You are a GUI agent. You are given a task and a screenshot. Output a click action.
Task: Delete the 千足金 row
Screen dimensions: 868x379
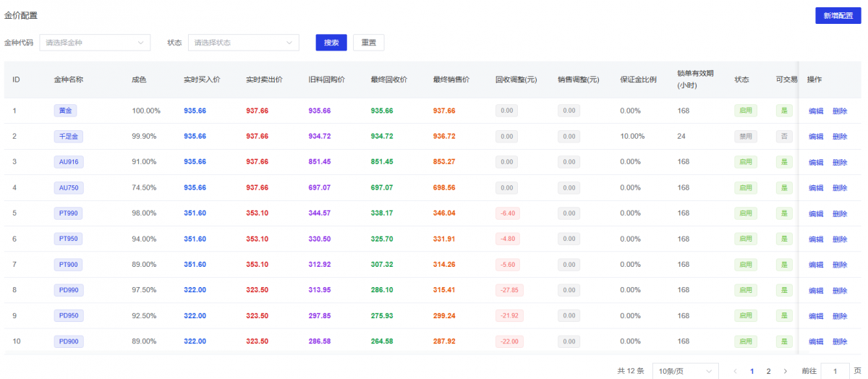(840, 137)
